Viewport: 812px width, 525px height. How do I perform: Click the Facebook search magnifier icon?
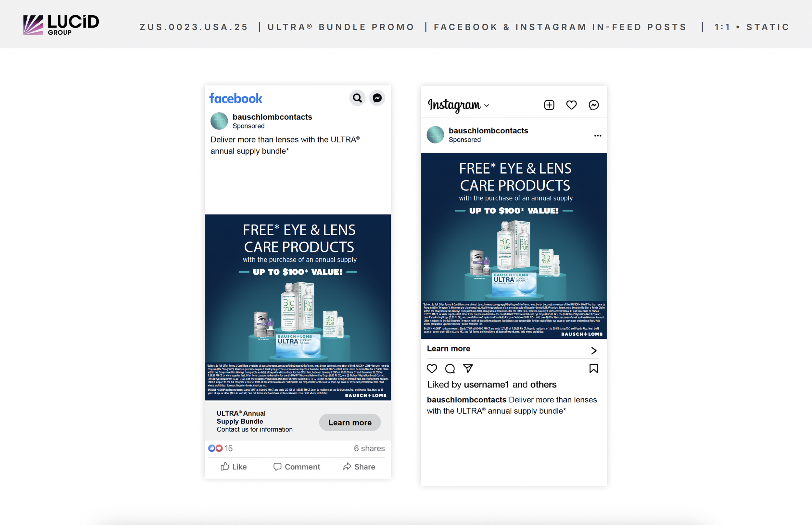pos(357,98)
